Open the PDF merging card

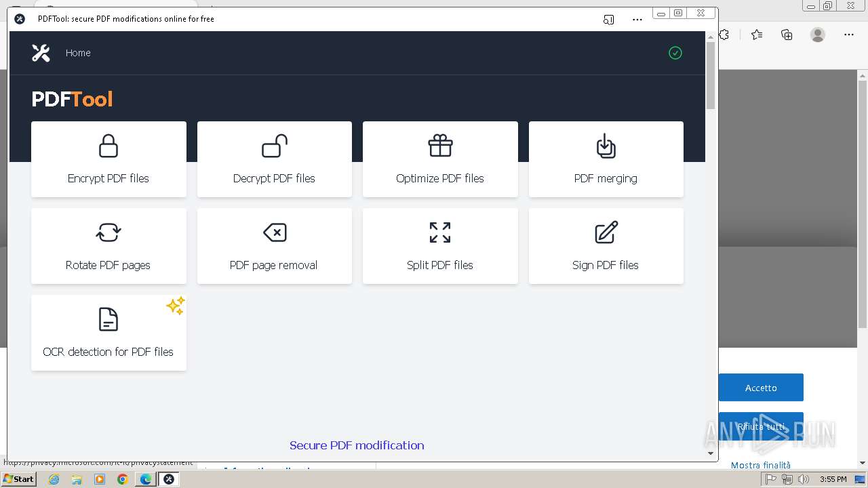(606, 159)
